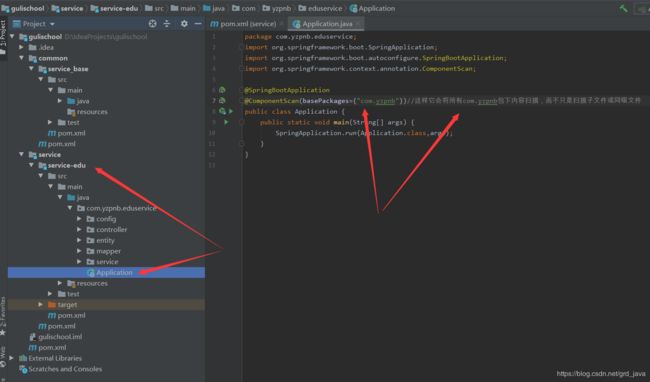Select the service package folder in eduservice
The height and width of the screenshot is (382, 650).
pos(102,262)
